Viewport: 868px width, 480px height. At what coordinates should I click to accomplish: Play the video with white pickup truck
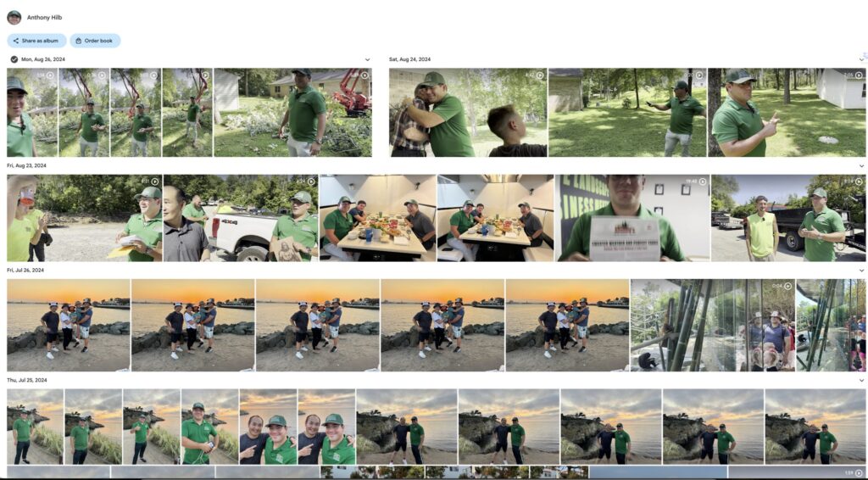pyautogui.click(x=311, y=181)
